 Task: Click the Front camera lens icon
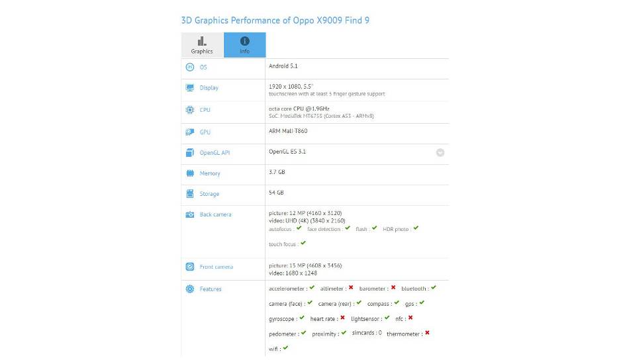click(x=190, y=267)
